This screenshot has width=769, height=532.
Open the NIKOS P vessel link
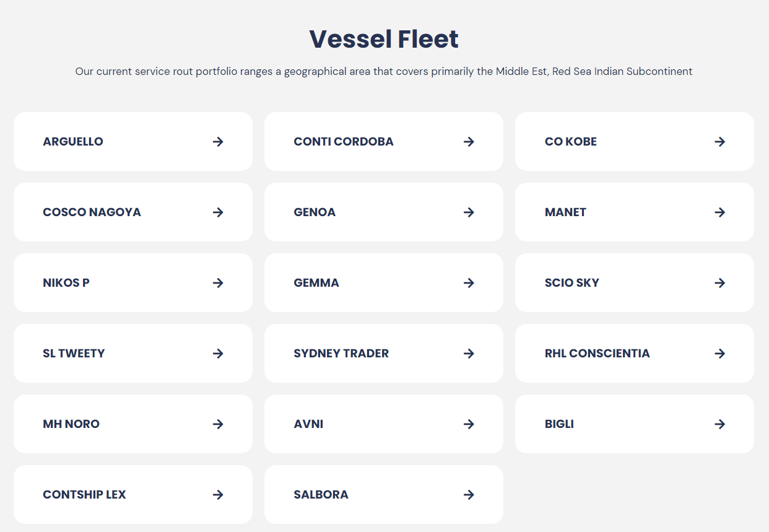[x=66, y=283]
